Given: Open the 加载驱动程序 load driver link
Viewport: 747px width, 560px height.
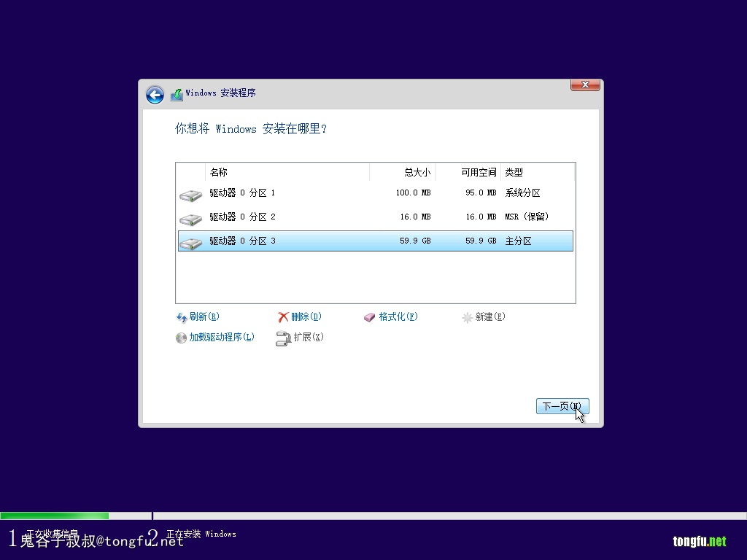Looking at the screenshot, I should pos(222,338).
